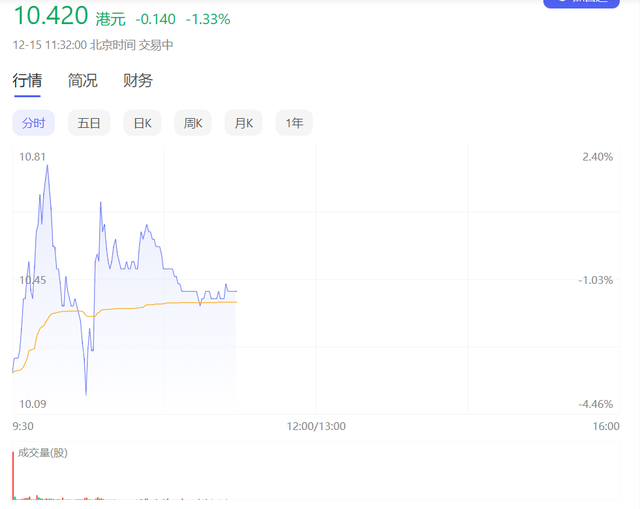Show the 月K chart
The image size is (640, 509).
pyautogui.click(x=244, y=122)
